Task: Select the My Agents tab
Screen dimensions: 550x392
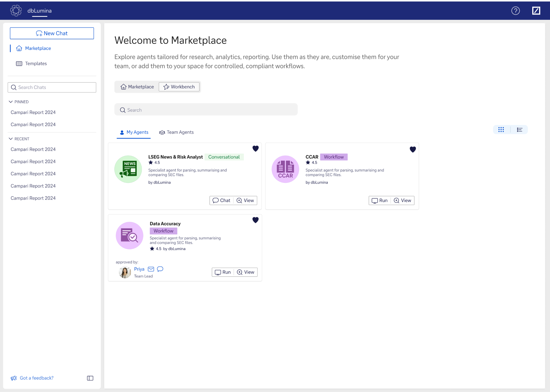Action: pos(134,132)
